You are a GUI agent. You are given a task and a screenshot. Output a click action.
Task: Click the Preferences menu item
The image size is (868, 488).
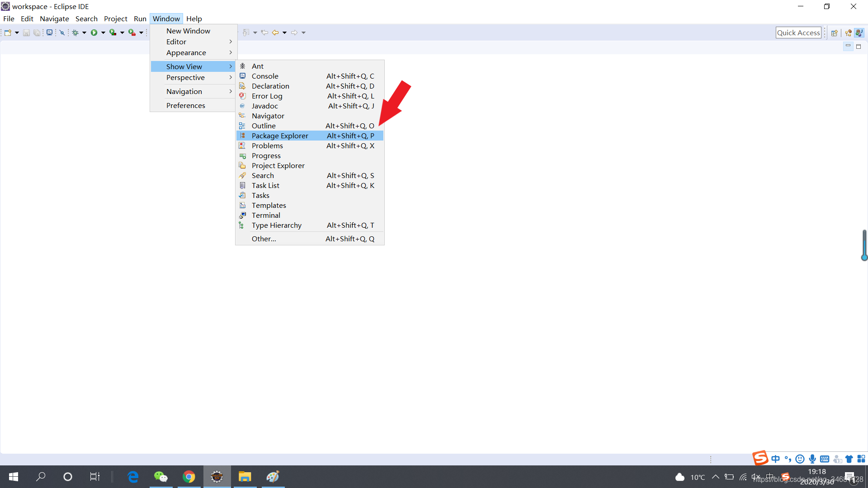[185, 105]
